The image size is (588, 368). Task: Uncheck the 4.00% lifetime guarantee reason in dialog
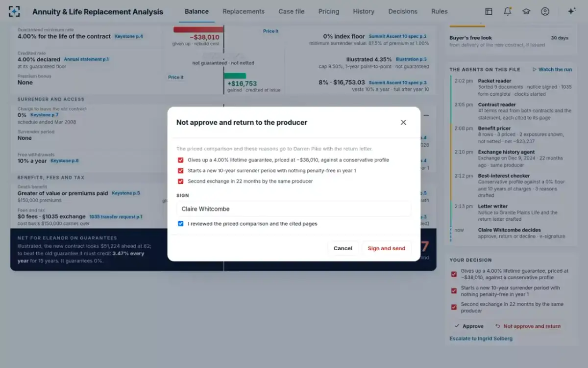pos(181,160)
